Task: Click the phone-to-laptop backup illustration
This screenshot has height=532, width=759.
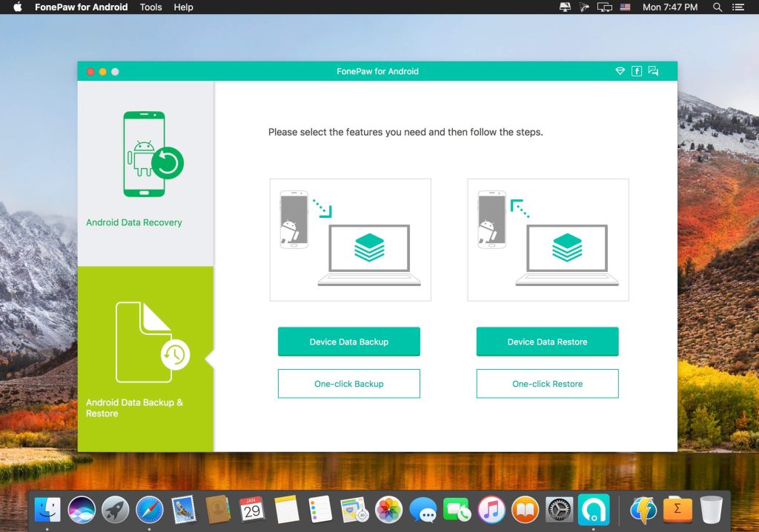Action: pos(349,239)
